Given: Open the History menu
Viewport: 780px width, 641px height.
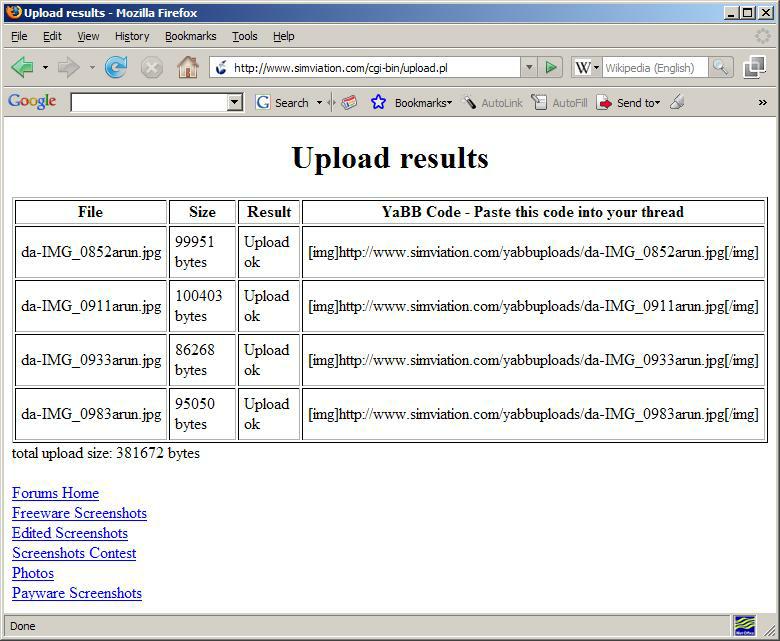Looking at the screenshot, I should (131, 36).
